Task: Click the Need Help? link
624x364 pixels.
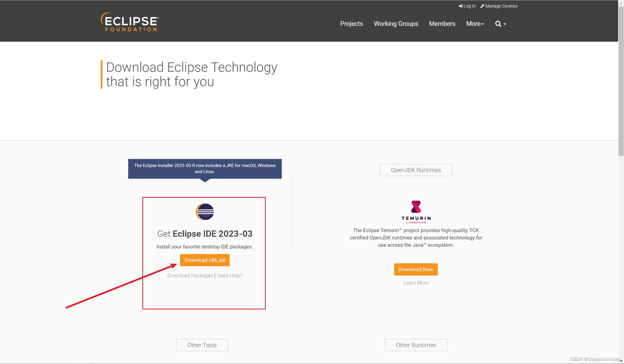Action: [x=230, y=275]
